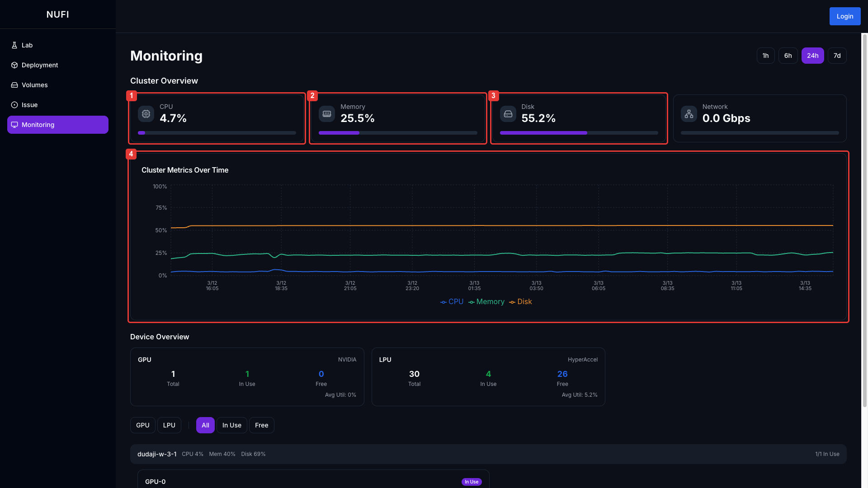Filter devices by LPU

[x=169, y=425]
